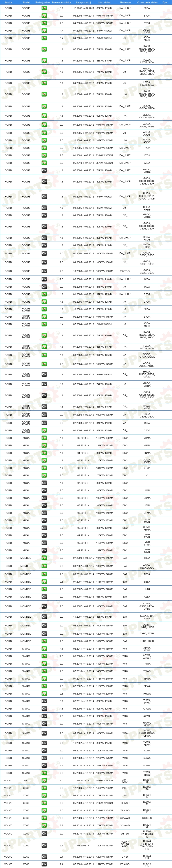
Task: Click diesel ON icon in MONDEO AZBA row
Action: [x=44, y=597]
